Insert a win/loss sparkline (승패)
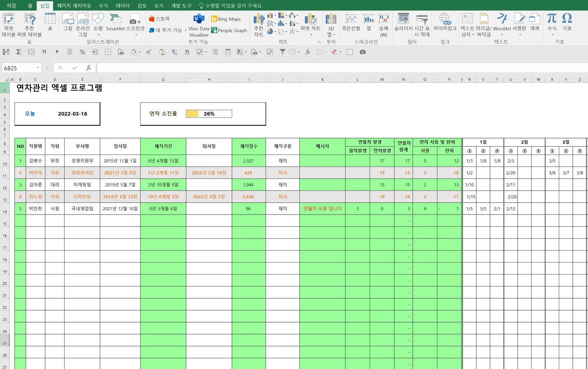Image resolution: width=588 pixels, height=369 pixels. tap(384, 25)
